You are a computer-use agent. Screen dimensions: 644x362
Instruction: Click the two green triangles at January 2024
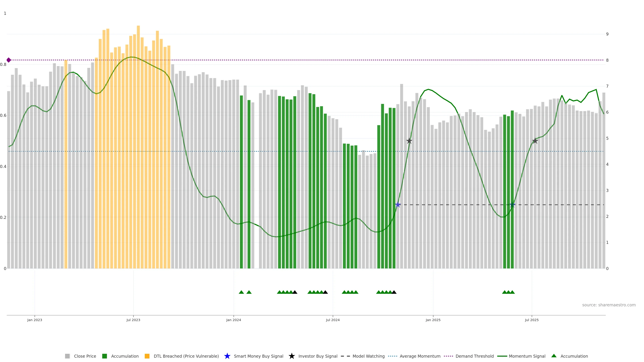click(x=245, y=292)
